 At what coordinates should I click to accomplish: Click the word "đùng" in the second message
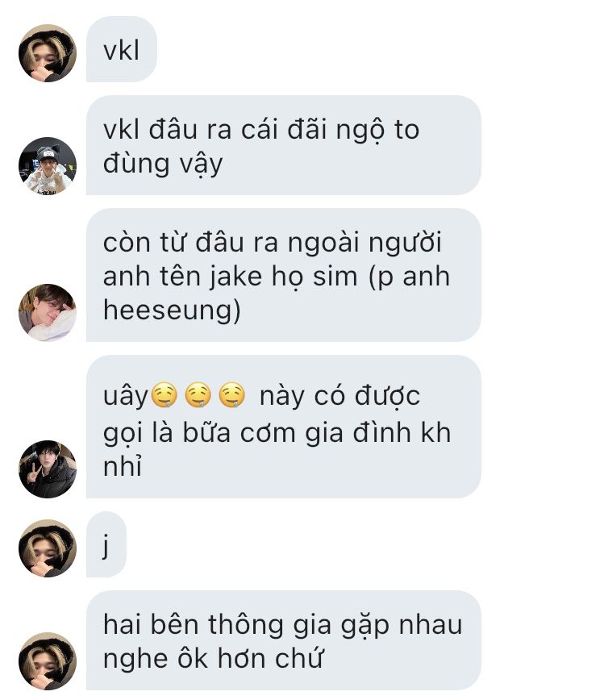[136, 164]
